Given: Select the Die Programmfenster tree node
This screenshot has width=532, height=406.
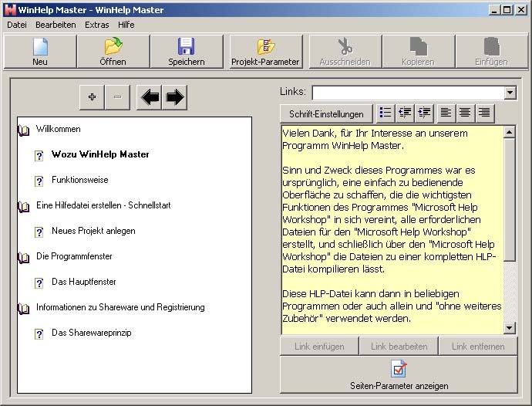Looking at the screenshot, I should tap(73, 256).
